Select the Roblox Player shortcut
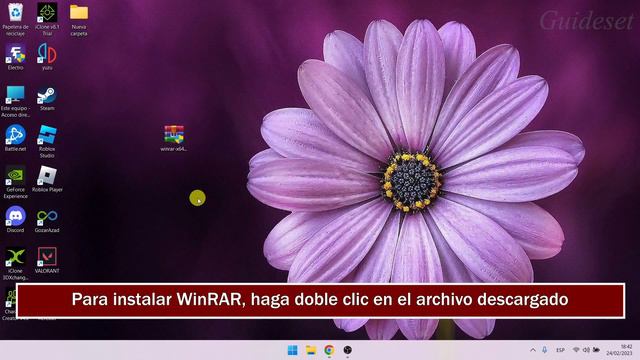Screen dimensions: 640x360 point(47,179)
